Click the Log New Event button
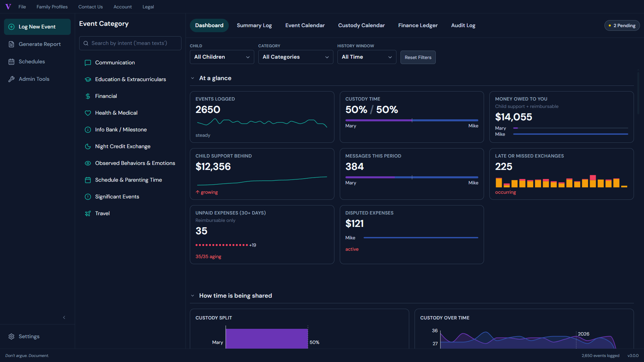 coord(37,27)
